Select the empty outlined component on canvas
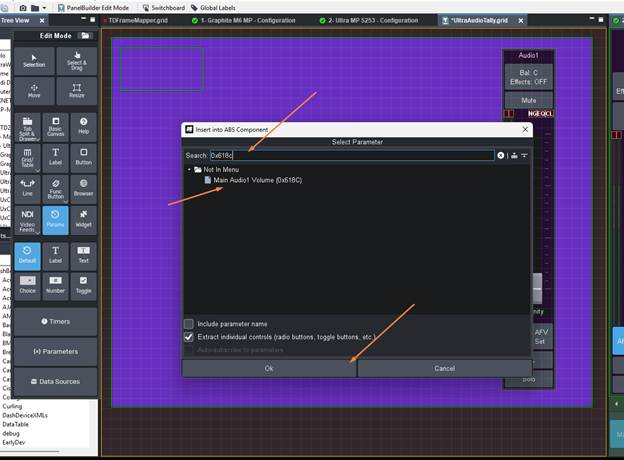Viewport: 624px width, 460px height. point(162,69)
